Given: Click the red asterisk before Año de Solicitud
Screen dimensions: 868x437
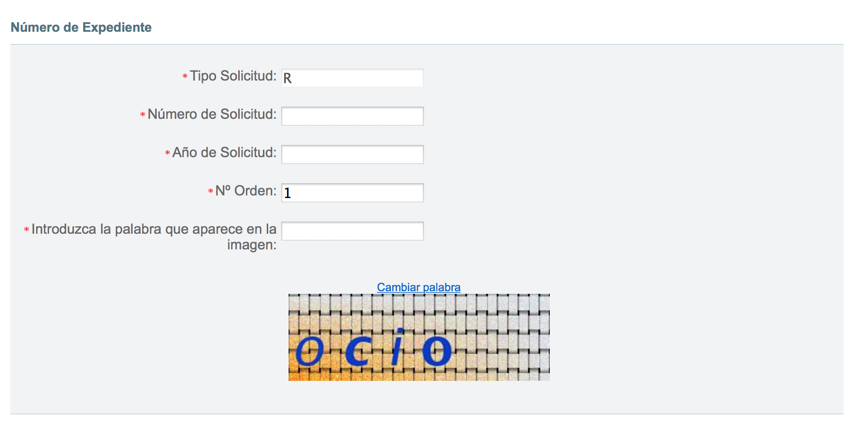Looking at the screenshot, I should click(x=168, y=153).
